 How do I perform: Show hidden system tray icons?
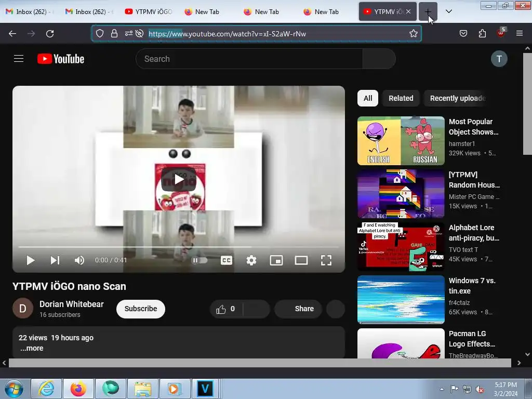442,389
